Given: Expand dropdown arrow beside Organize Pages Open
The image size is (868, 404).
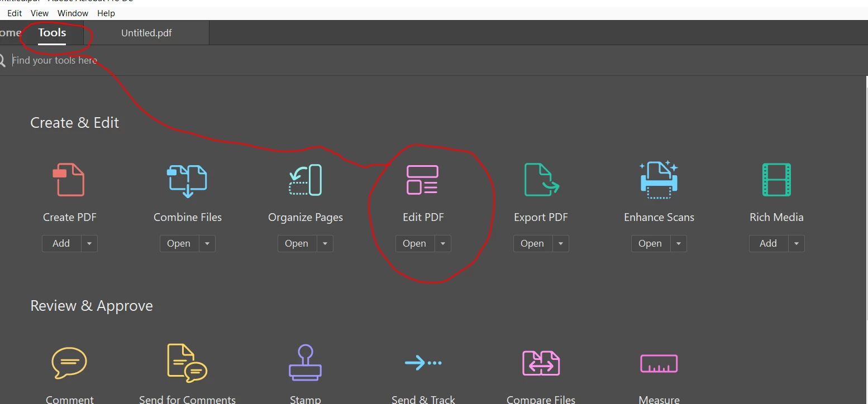Looking at the screenshot, I should [325, 244].
